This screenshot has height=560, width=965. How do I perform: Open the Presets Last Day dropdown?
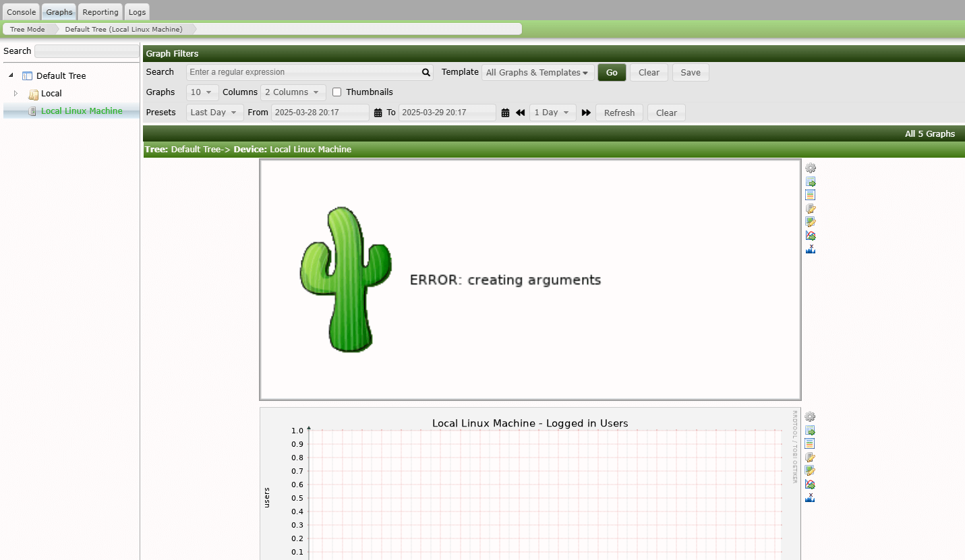click(214, 113)
